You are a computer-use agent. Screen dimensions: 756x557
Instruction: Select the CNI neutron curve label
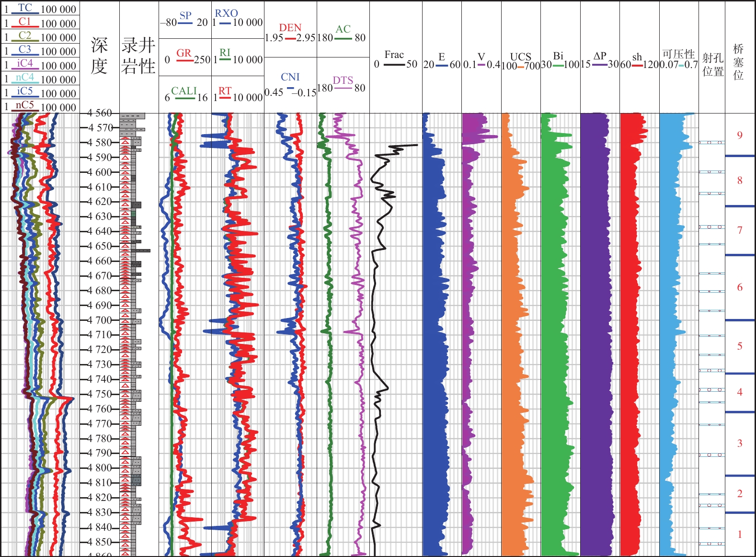290,78
